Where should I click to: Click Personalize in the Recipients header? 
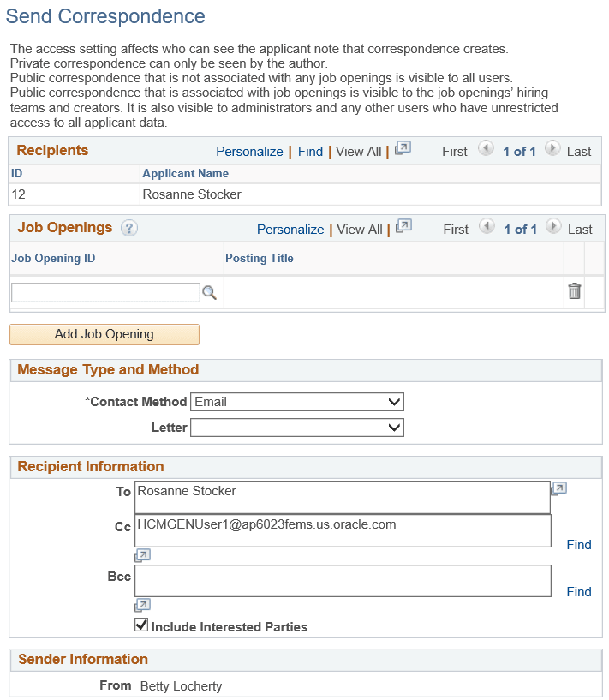(x=249, y=151)
